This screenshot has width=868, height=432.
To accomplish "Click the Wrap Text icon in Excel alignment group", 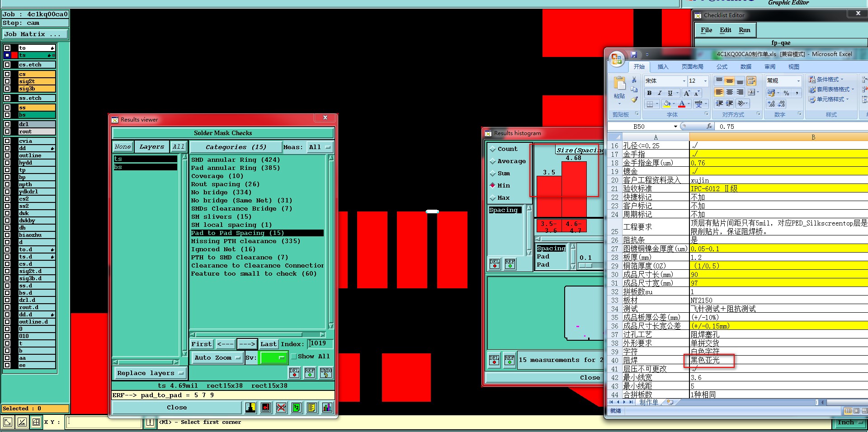I will tap(751, 81).
